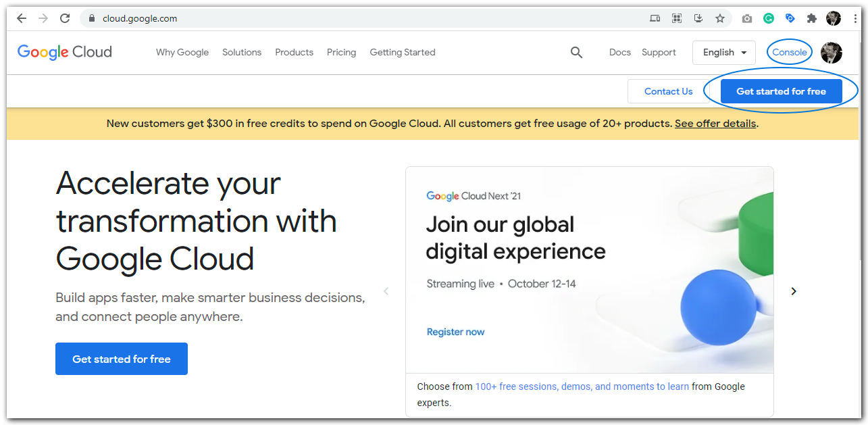This screenshot has height=425, width=868.
Task: Open the Extensions puzzle icon
Action: 812,18
